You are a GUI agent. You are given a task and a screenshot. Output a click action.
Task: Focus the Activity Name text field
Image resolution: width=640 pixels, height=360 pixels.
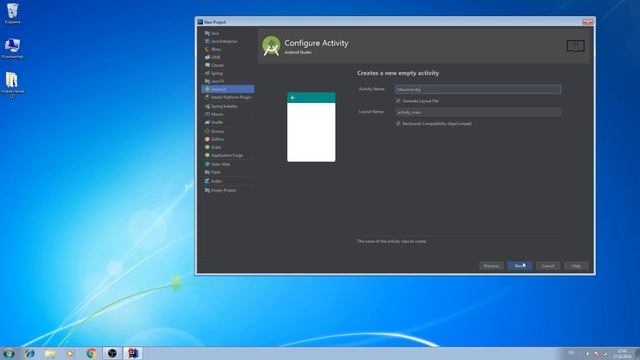coord(478,89)
